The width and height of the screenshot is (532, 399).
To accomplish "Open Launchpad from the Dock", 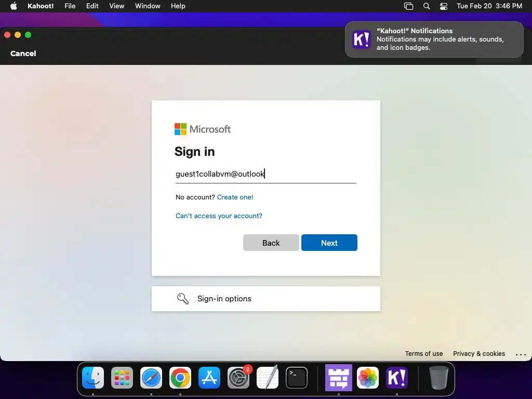I will (122, 378).
